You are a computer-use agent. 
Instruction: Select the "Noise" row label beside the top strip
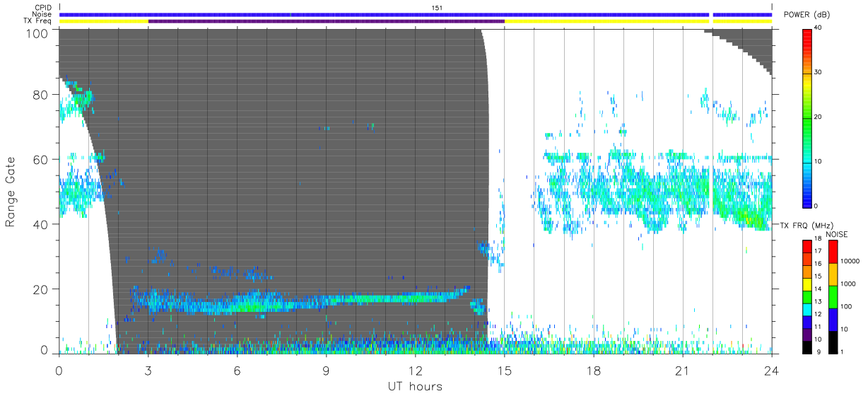tap(42, 14)
